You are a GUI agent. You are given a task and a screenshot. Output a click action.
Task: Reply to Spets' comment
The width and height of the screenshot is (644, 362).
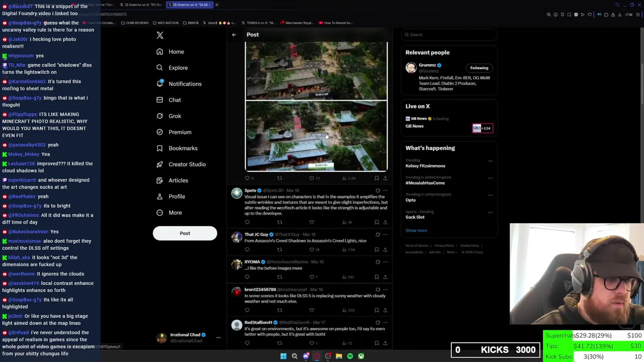click(247, 222)
